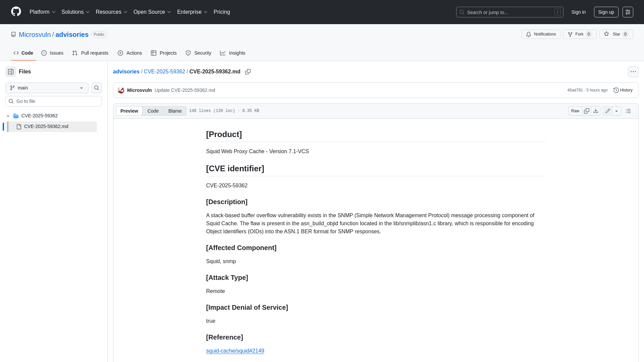Select the Preview view toggle

[x=129, y=111]
